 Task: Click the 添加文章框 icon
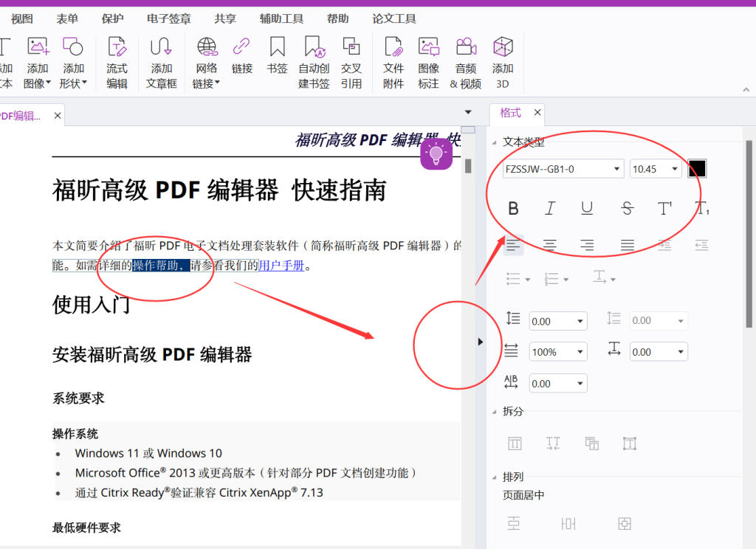click(x=161, y=63)
